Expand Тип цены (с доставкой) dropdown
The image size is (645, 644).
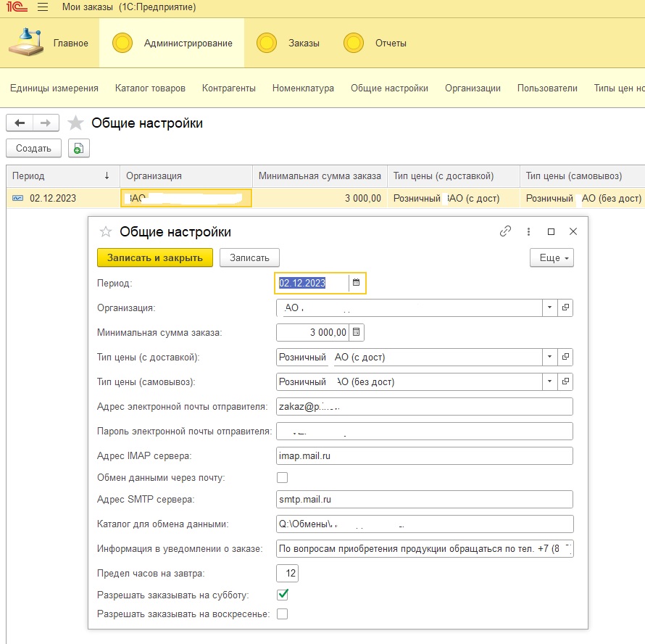pyautogui.click(x=550, y=357)
